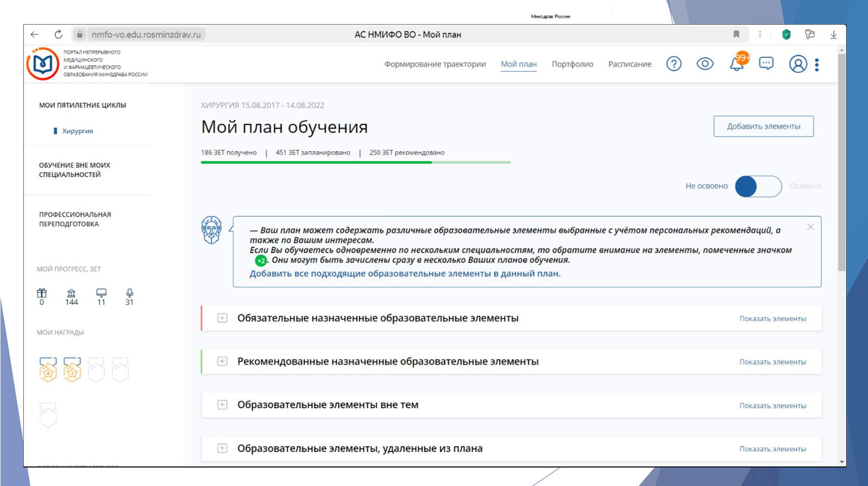Image resolution: width=868 pixels, height=486 pixels.
Task: Open the browser extensions sidebar icon
Action: pyautogui.click(x=810, y=34)
